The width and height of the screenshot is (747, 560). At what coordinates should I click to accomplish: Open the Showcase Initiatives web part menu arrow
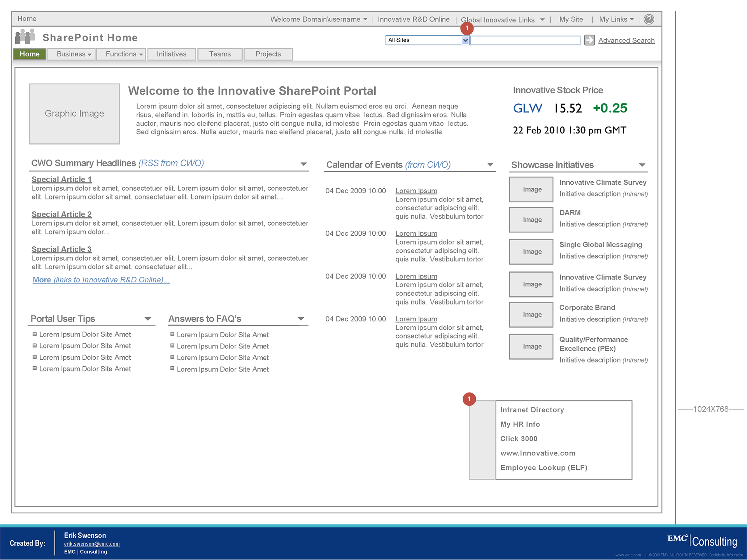click(x=642, y=165)
